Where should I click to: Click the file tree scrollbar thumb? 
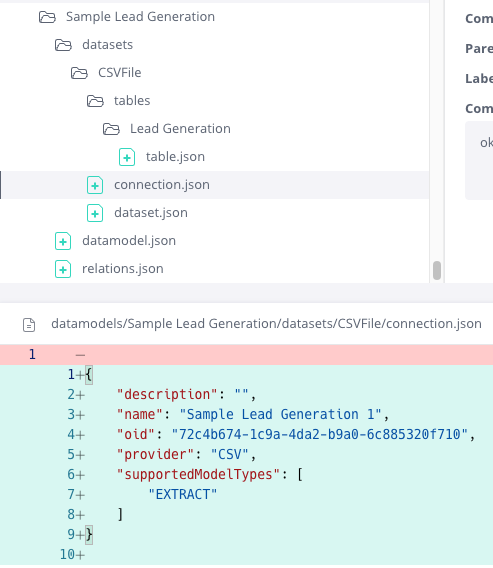pyautogui.click(x=437, y=270)
